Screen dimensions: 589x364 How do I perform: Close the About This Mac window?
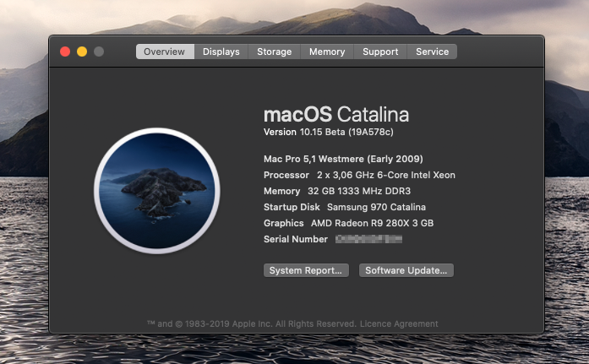65,52
